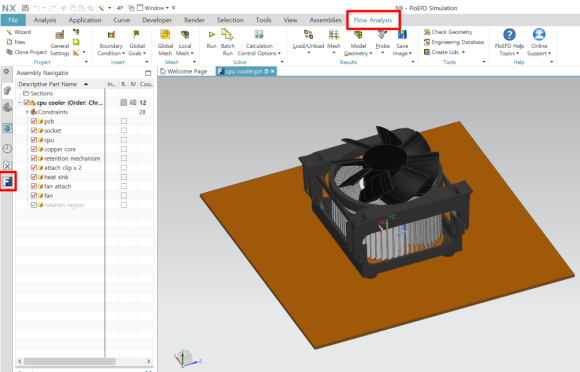Click the Clone Project button
The width and height of the screenshot is (580, 372).
click(26, 52)
